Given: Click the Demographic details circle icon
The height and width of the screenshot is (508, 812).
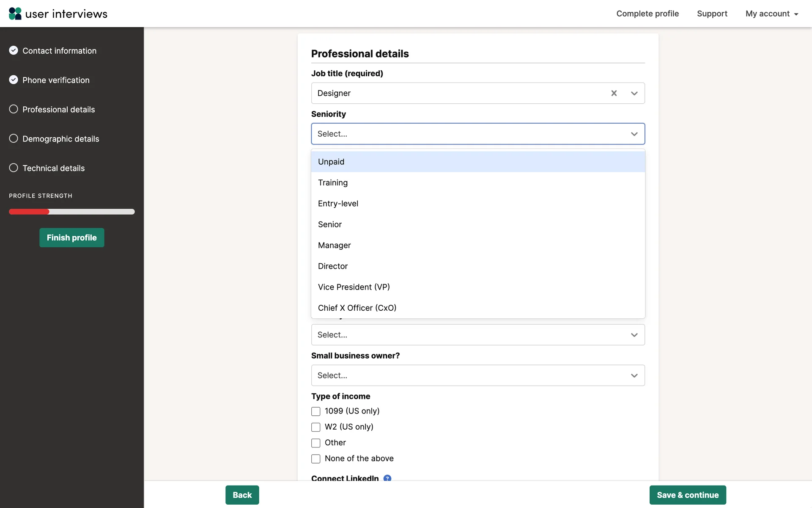Looking at the screenshot, I should point(14,138).
